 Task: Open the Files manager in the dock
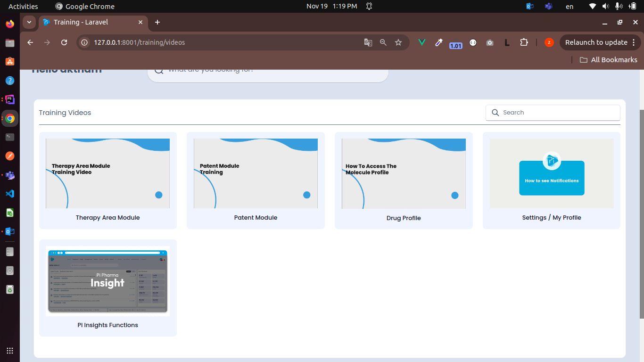[x=10, y=42]
